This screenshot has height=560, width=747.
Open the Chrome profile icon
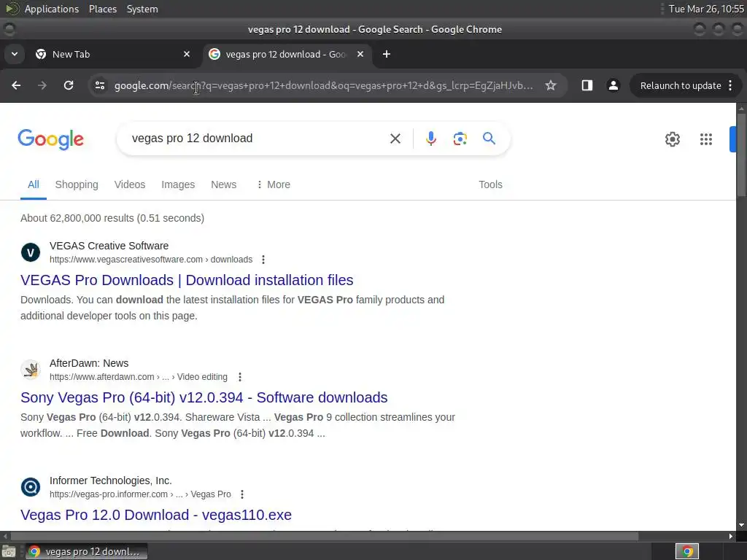(x=613, y=86)
